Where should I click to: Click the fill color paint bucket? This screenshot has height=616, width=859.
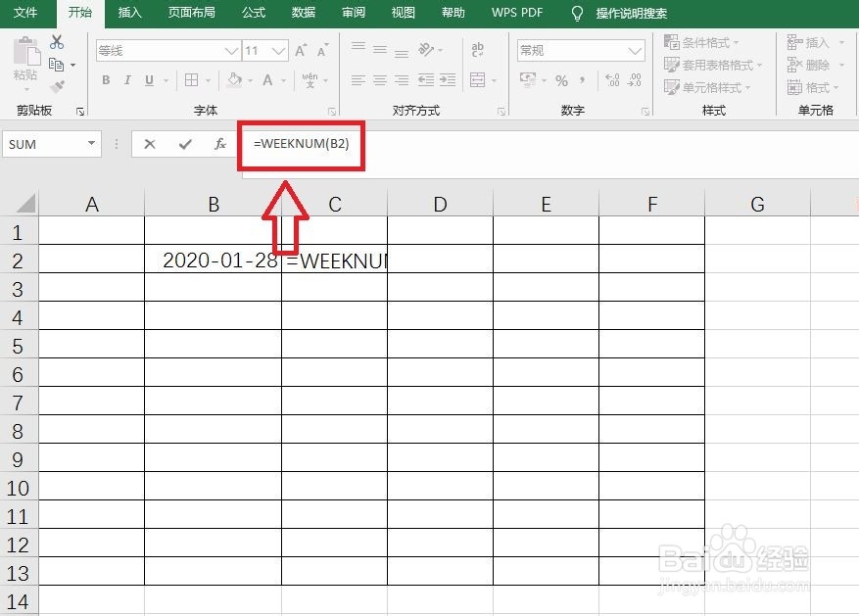pos(234,80)
